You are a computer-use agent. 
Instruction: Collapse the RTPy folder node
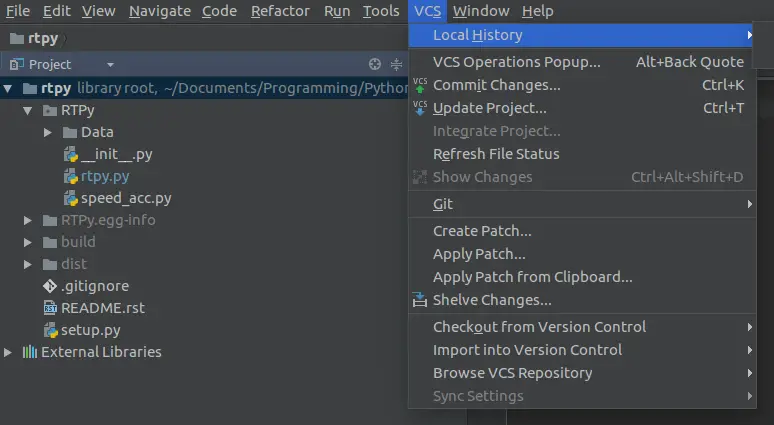click(x=28, y=111)
